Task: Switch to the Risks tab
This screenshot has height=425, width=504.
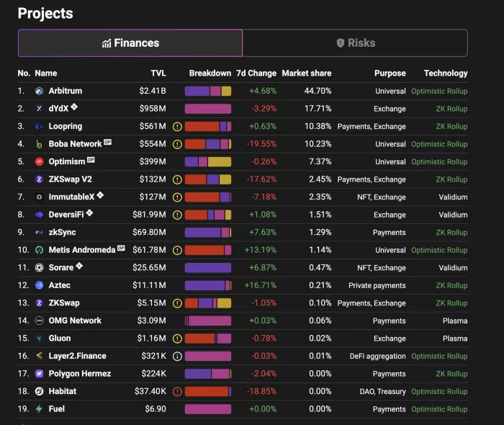Action: point(355,42)
